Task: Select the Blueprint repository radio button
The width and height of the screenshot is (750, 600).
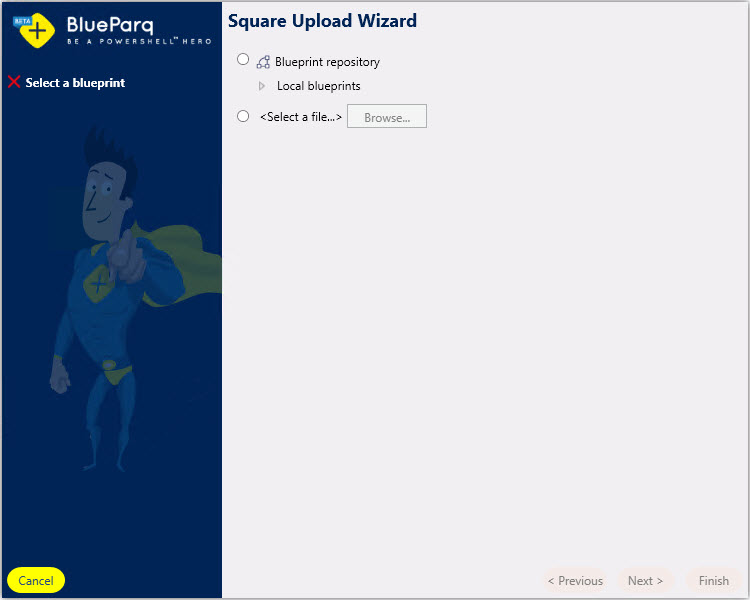Action: [243, 60]
